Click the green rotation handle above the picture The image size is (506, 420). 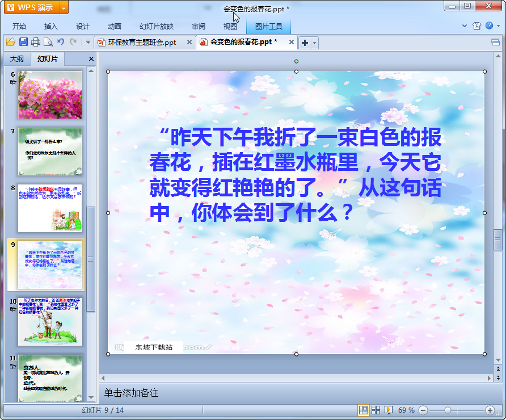point(296,61)
